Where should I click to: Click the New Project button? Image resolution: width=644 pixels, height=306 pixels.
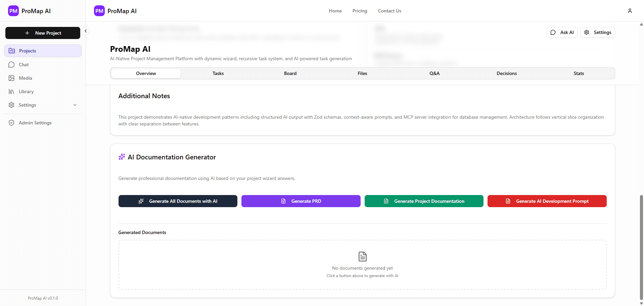tap(43, 33)
